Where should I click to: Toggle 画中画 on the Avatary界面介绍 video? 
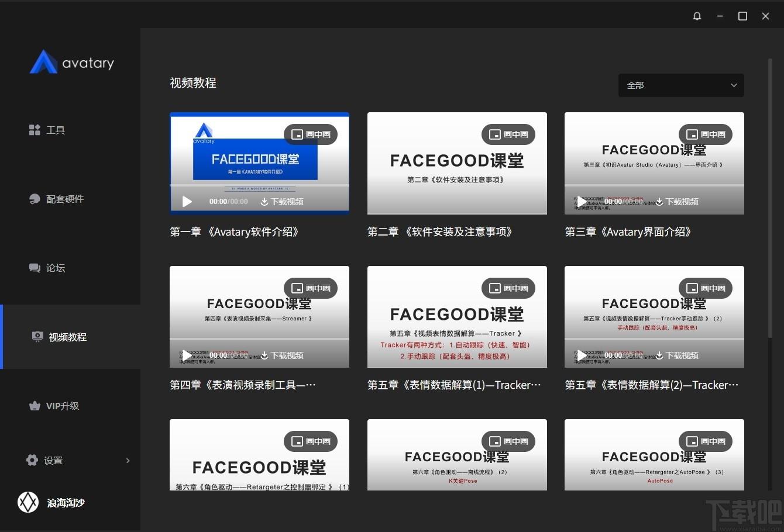[x=706, y=134]
